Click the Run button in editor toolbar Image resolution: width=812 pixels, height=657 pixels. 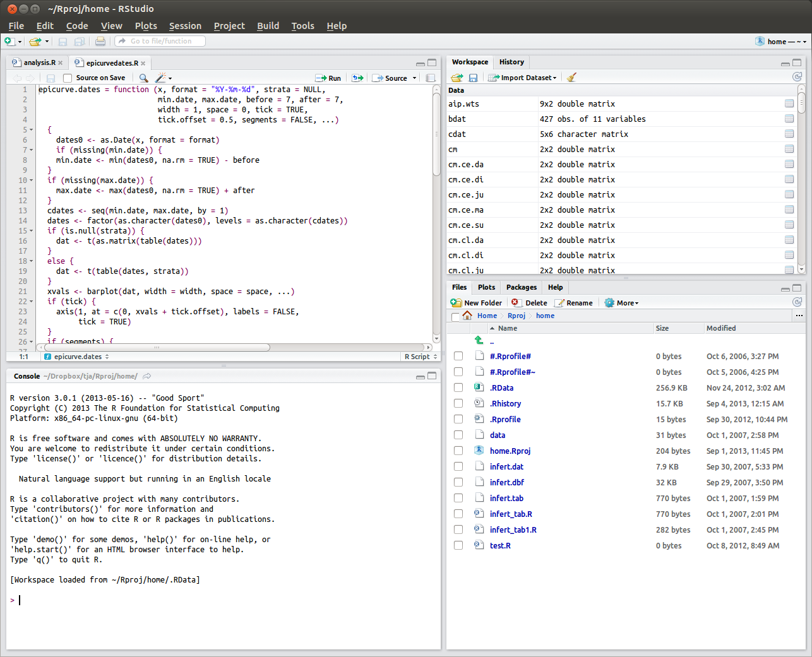coord(328,78)
